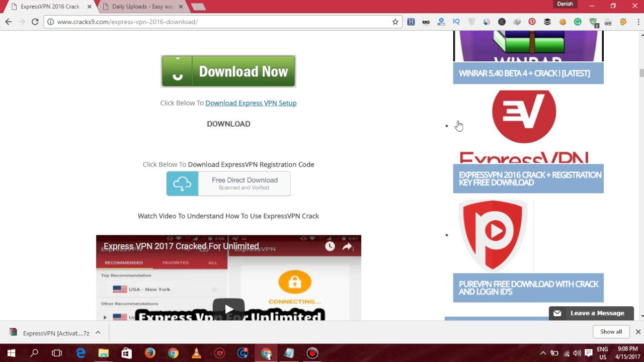Close the downloads bar
This screenshot has height=362, width=644.
(x=638, y=332)
